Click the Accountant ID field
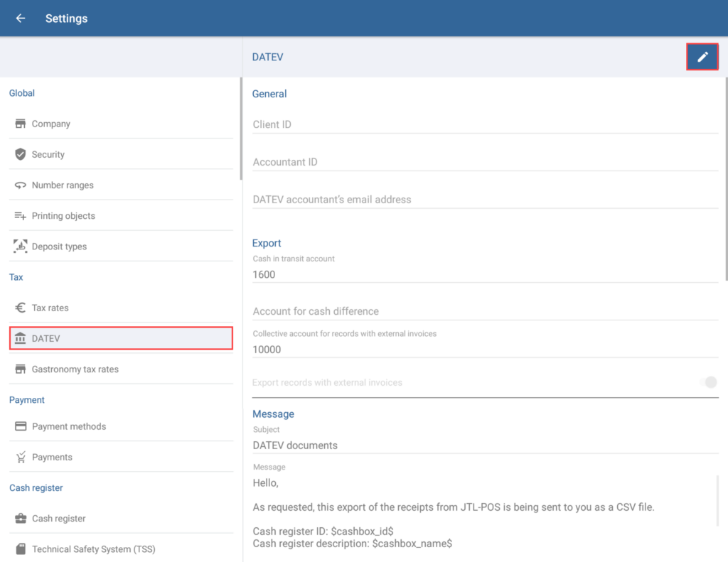The width and height of the screenshot is (728, 562). coord(485,162)
